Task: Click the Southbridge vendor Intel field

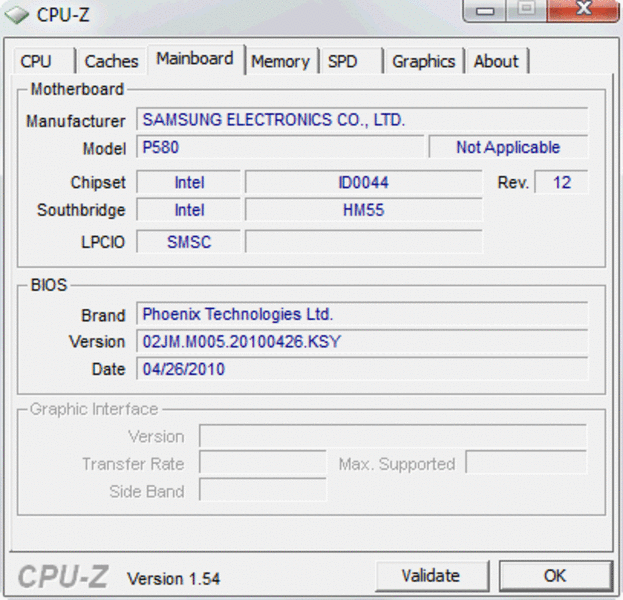Action: pyautogui.click(x=189, y=210)
